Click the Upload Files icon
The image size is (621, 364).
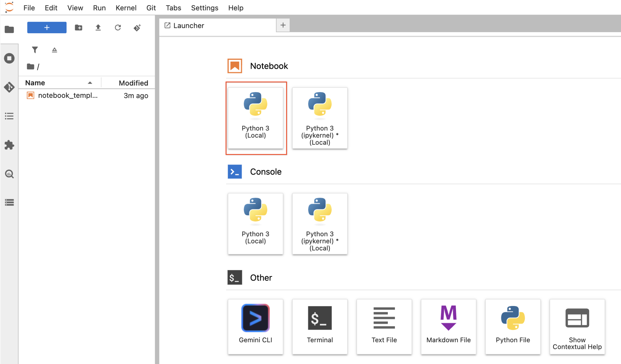coord(98,27)
